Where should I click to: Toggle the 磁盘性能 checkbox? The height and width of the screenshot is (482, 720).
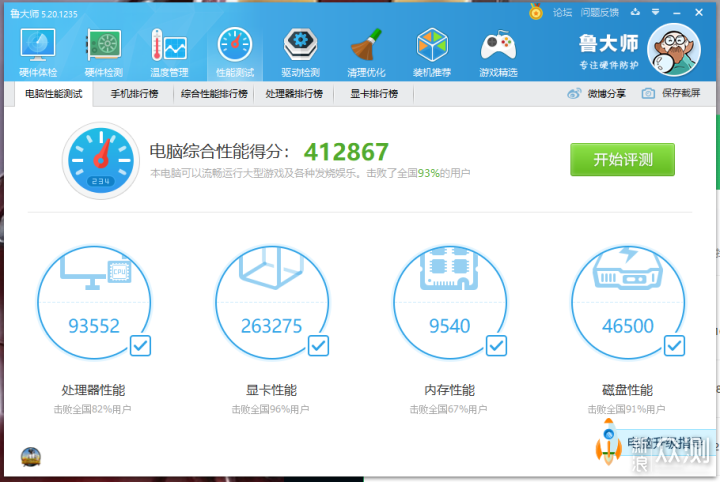(x=675, y=346)
